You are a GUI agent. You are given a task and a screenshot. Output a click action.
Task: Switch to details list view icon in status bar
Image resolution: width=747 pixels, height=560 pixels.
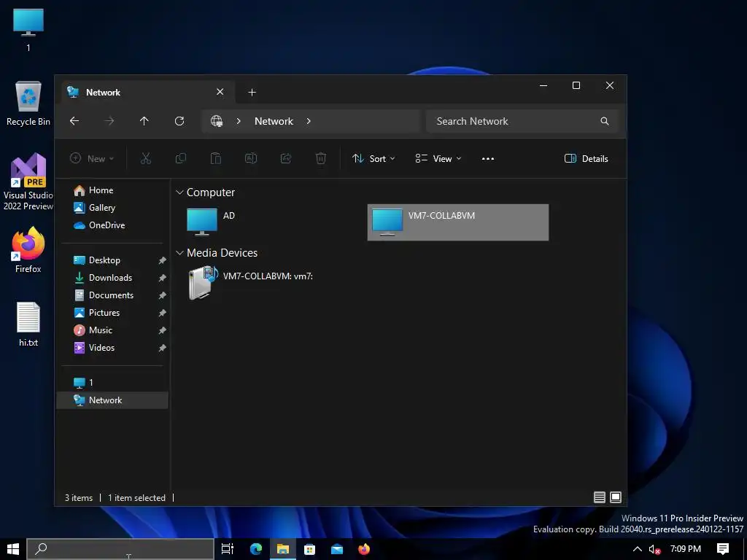(x=600, y=497)
